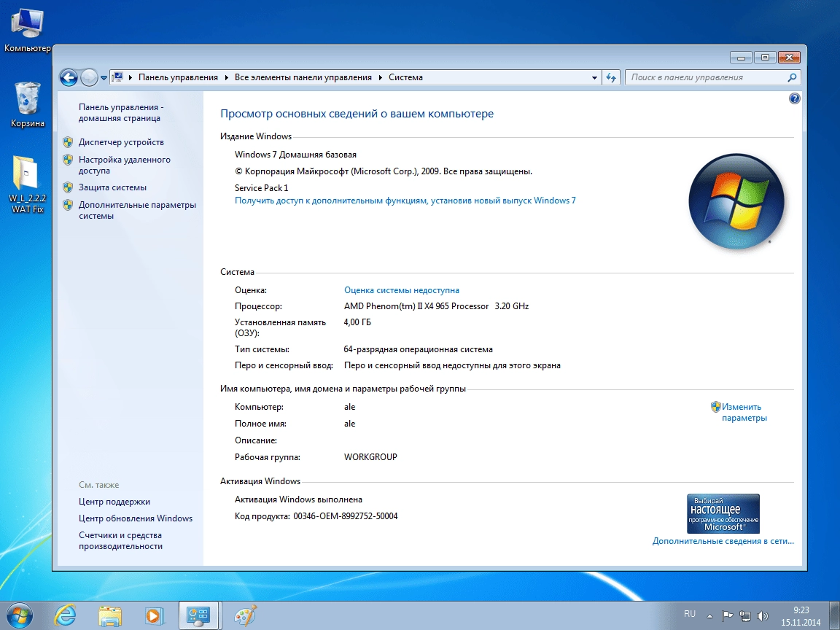Click the Control Panel taskbar button
Screen dimensions: 840x630
(198, 615)
